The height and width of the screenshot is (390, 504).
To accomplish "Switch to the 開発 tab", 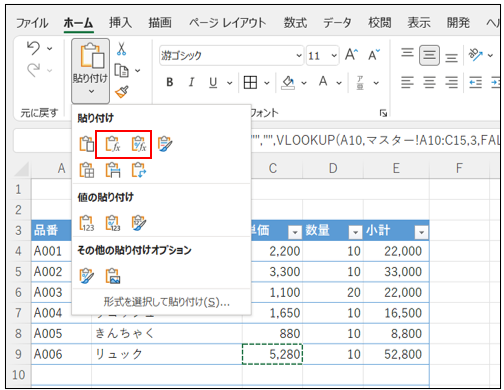I will (458, 23).
